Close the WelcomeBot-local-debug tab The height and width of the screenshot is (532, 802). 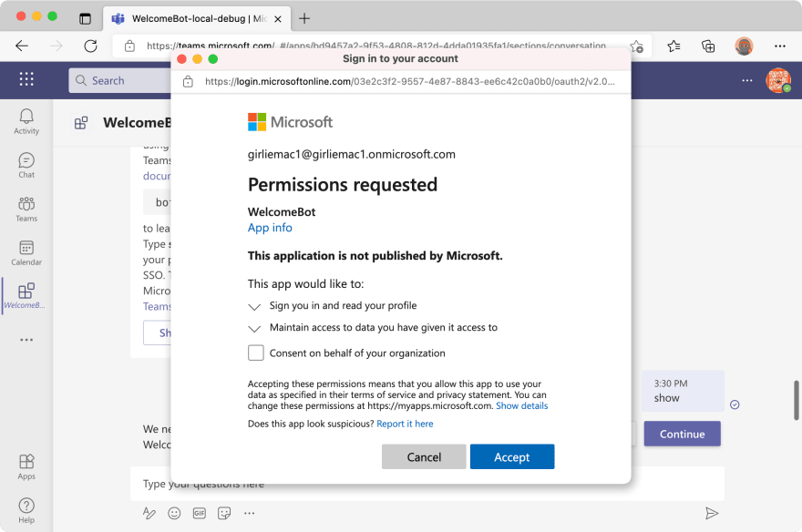coord(278,19)
